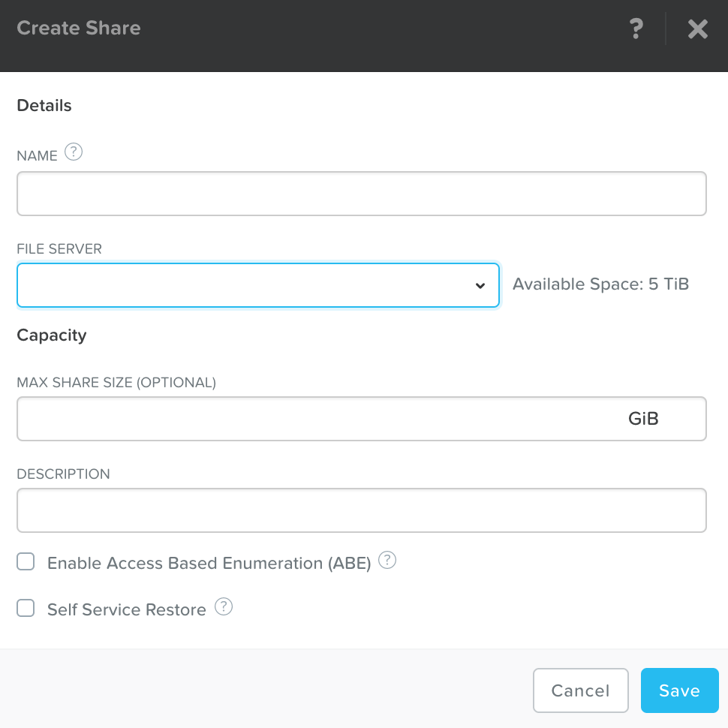Click the GiB unit inside size field

pyautogui.click(x=643, y=419)
